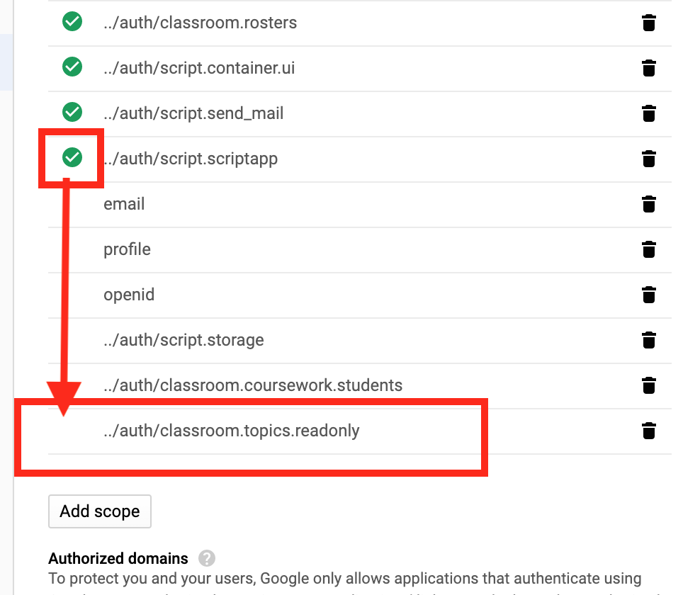Select the email scope text
Viewport: 700px width, 595px height.
pos(124,204)
